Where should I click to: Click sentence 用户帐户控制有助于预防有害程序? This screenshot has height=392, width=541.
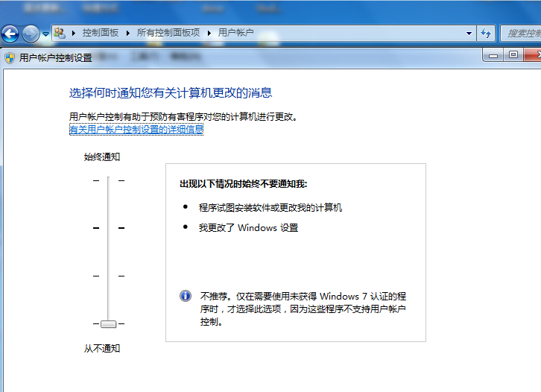(183, 117)
